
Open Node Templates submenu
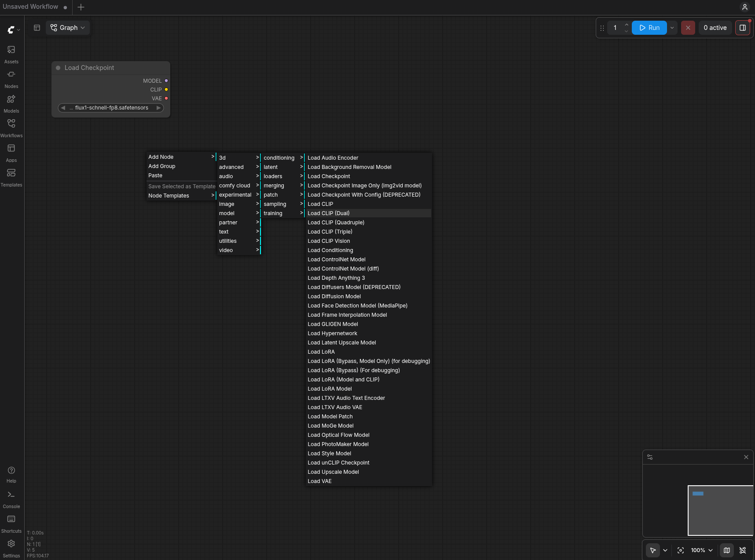pos(181,196)
